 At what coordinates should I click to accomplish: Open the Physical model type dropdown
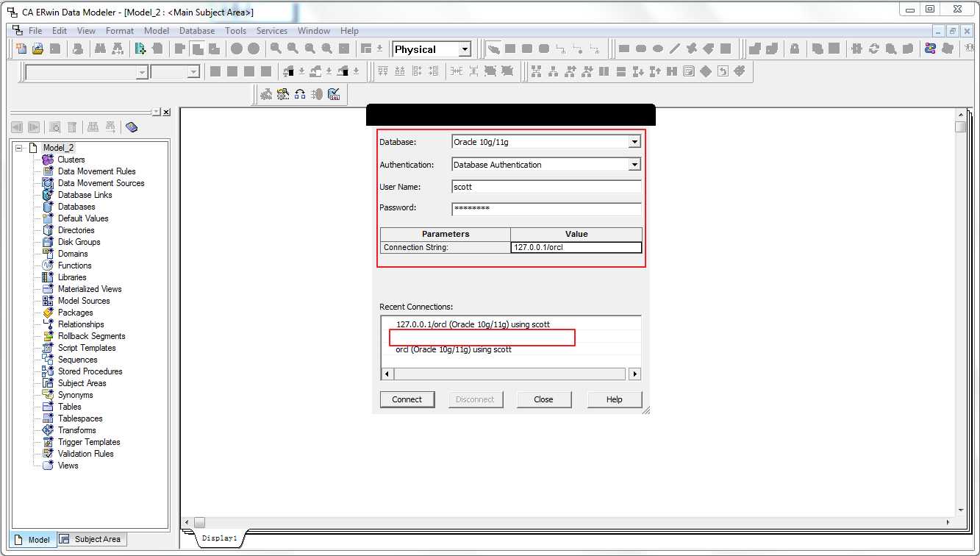[465, 49]
